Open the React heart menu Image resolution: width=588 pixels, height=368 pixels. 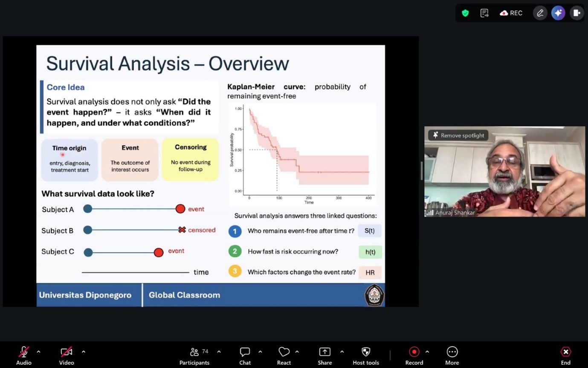(284, 355)
